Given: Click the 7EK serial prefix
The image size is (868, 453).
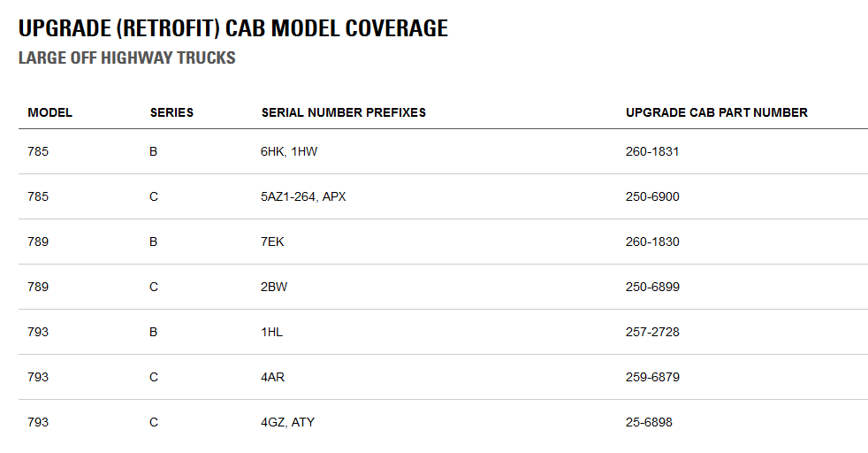Looking at the screenshot, I should coord(273,242).
